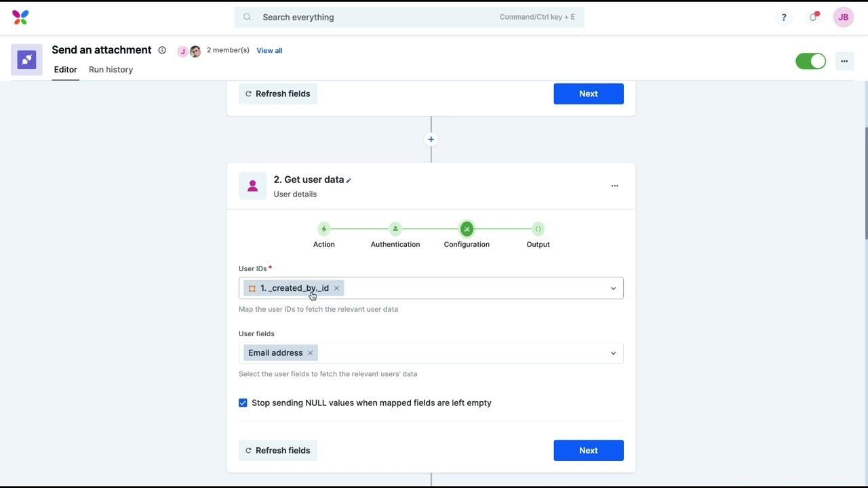
Task: Click Next in Get user data step
Action: (x=588, y=451)
